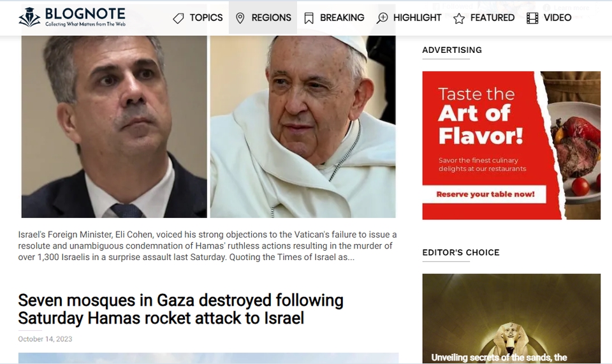Click the bookmark icon next to Breaking
This screenshot has height=364, width=612.
click(309, 18)
